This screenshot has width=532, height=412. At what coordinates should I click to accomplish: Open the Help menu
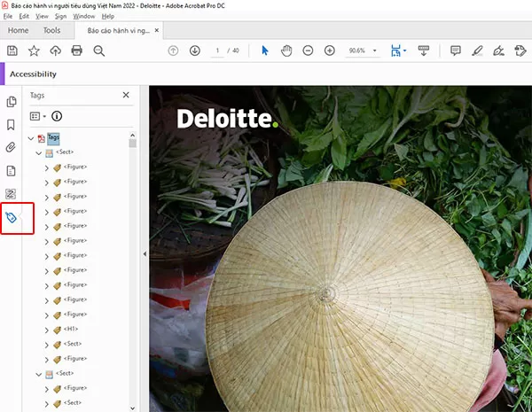(x=108, y=16)
